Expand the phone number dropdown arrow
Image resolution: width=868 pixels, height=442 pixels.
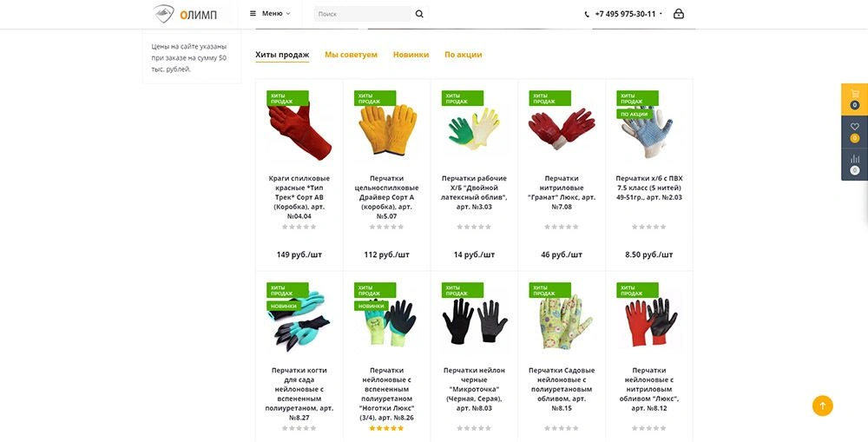click(x=661, y=14)
